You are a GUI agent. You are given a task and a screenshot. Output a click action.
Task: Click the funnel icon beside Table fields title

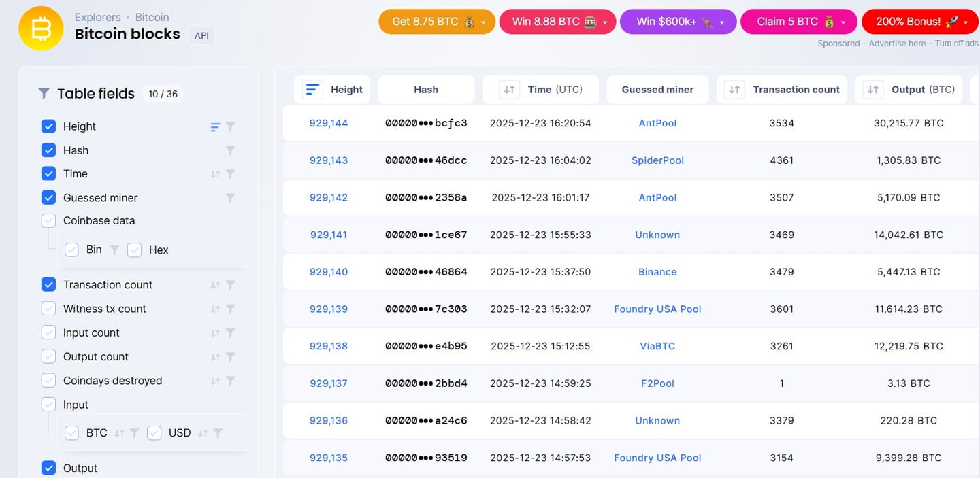44,93
